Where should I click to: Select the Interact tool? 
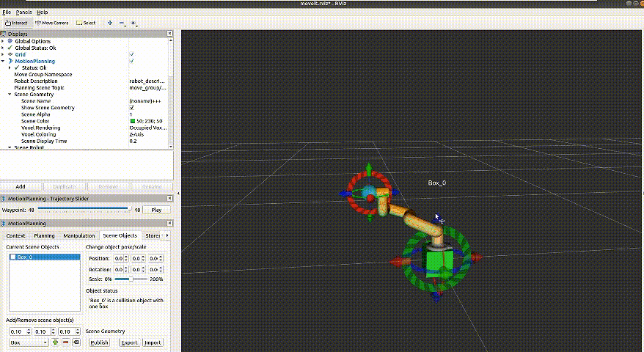(16, 23)
